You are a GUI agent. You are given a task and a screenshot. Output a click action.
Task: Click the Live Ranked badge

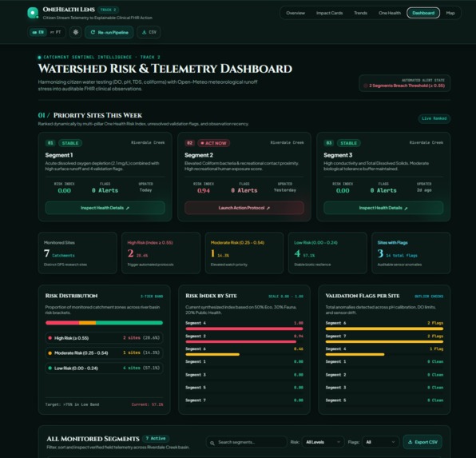(x=434, y=118)
